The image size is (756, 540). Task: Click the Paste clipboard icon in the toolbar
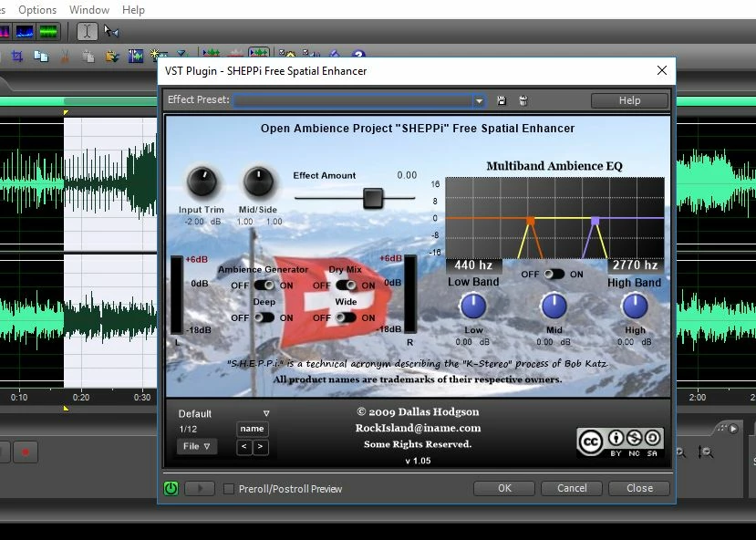click(x=88, y=57)
